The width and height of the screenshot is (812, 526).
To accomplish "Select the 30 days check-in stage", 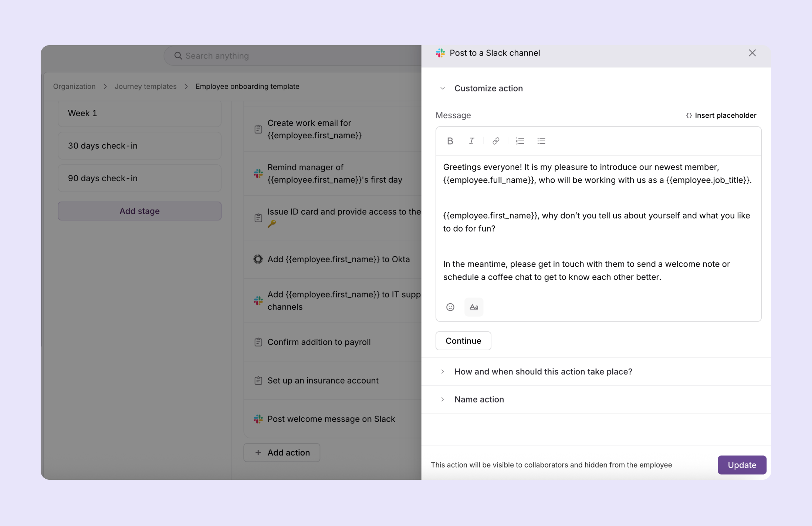I will pos(139,146).
